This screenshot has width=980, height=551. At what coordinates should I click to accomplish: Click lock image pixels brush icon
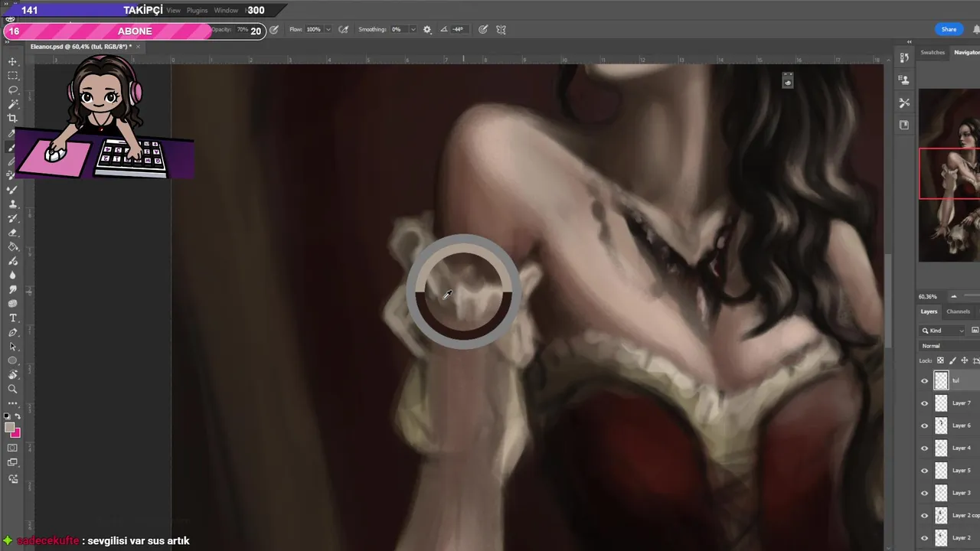click(952, 360)
